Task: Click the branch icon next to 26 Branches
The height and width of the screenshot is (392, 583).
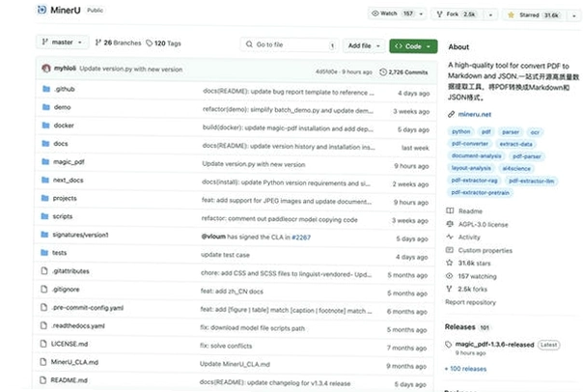Action: point(98,42)
